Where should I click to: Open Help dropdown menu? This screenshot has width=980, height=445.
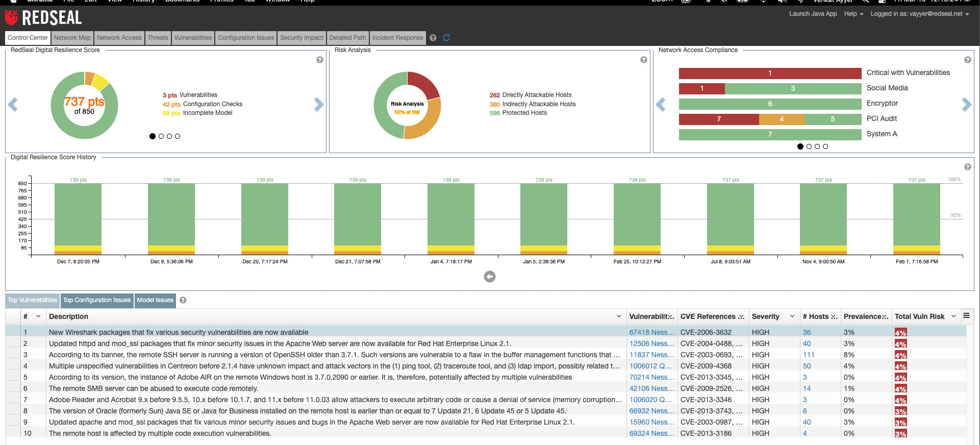[x=853, y=14]
